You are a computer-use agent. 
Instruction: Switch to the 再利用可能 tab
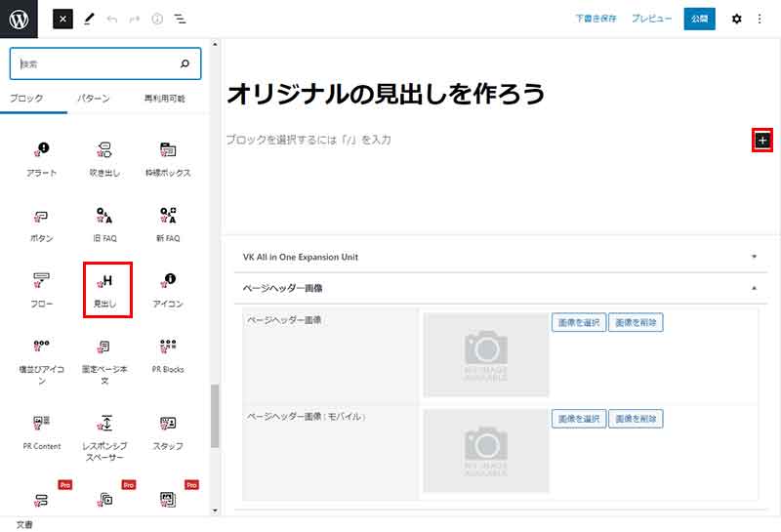(x=164, y=99)
